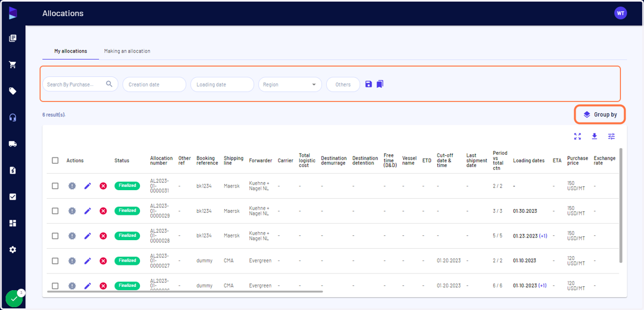Expand the table to fullscreen
Screen dimensions: 644x310
(x=577, y=136)
